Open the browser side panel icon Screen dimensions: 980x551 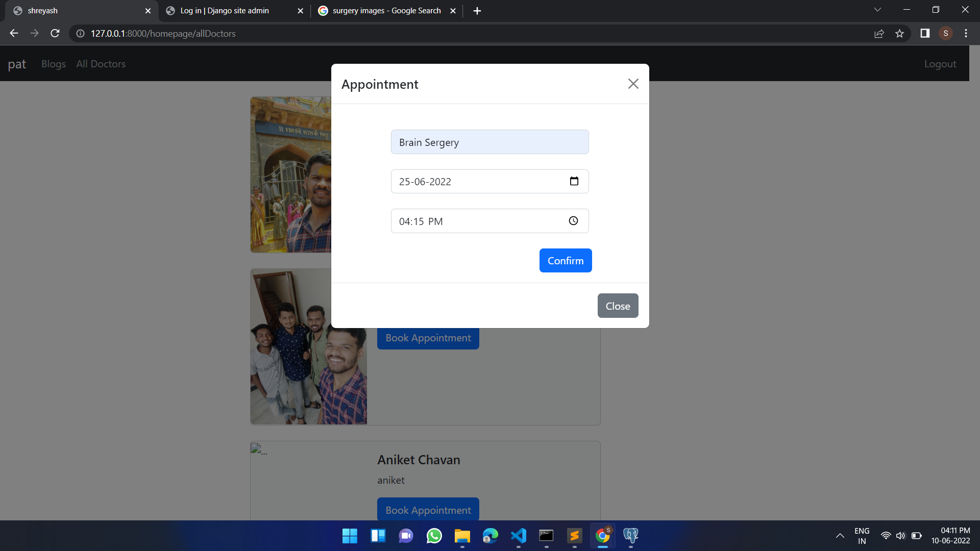924,33
